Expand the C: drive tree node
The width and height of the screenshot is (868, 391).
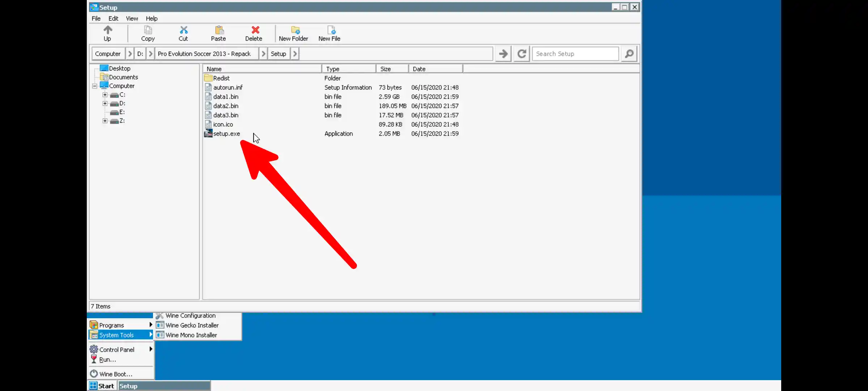point(105,94)
